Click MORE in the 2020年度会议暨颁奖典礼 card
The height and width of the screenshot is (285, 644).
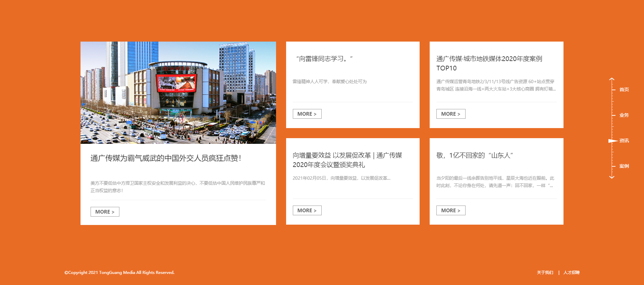pos(307,211)
